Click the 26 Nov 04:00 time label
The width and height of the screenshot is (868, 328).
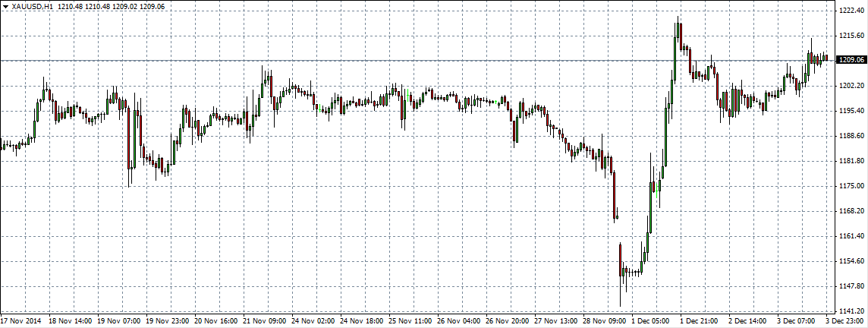click(459, 321)
